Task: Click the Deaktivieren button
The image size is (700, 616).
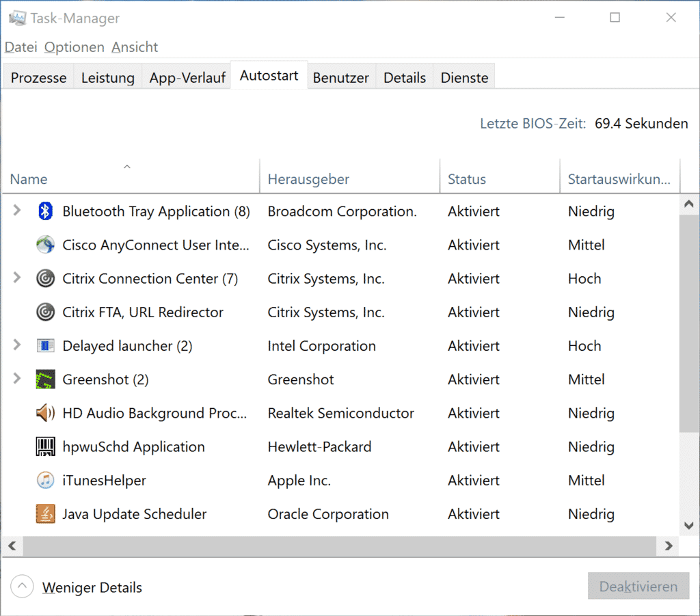Action: [638, 586]
